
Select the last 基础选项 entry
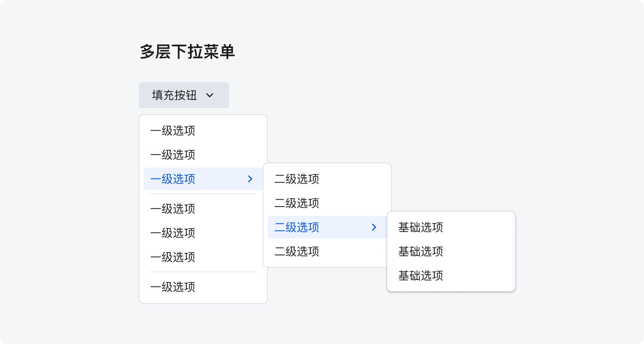(451, 276)
